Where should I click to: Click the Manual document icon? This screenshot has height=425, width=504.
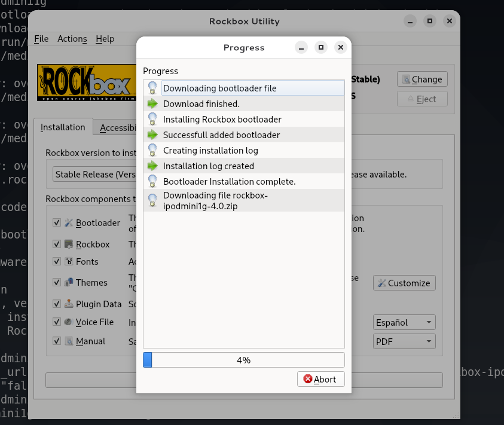[x=69, y=341]
